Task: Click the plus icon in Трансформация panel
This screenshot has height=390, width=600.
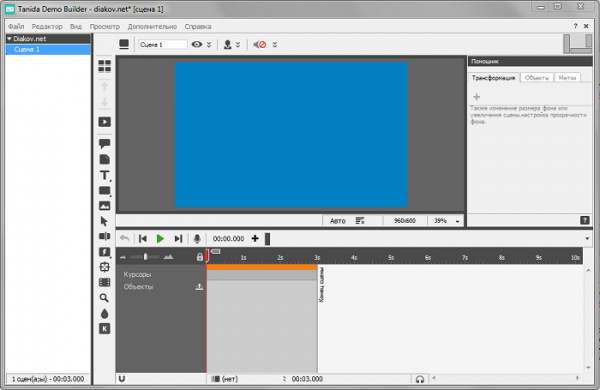Action: coord(476,96)
